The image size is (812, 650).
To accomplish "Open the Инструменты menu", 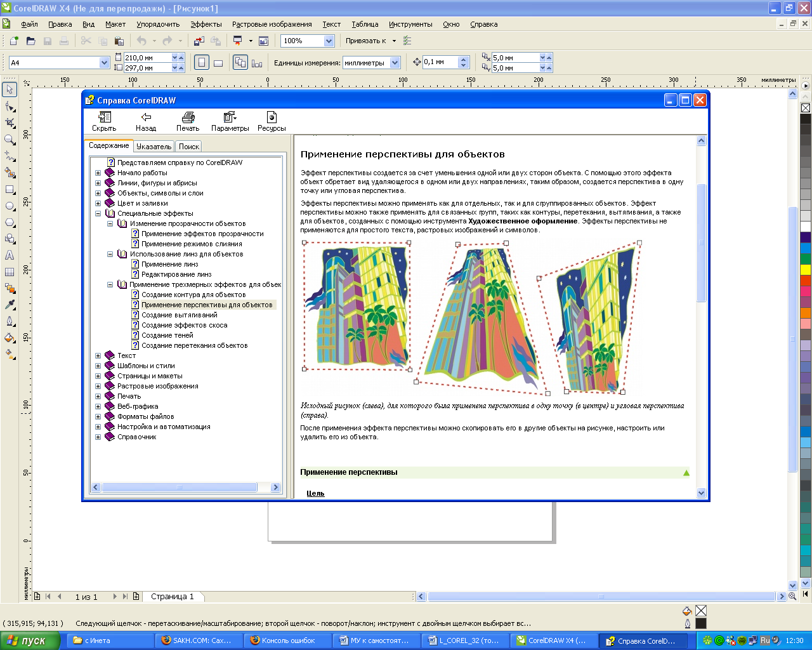I will 410,24.
